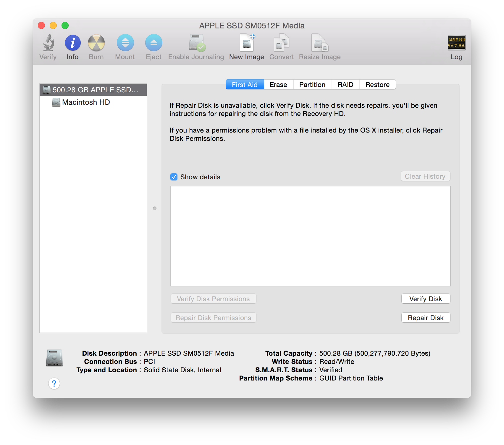Screen dimensions: 504x445
Task: Create a New Image from toolbar
Action: tap(247, 43)
